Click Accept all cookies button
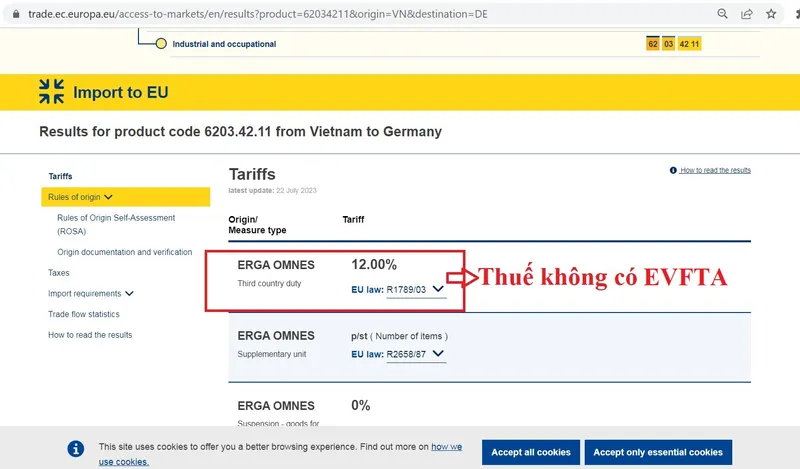The height and width of the screenshot is (469, 800). point(530,452)
